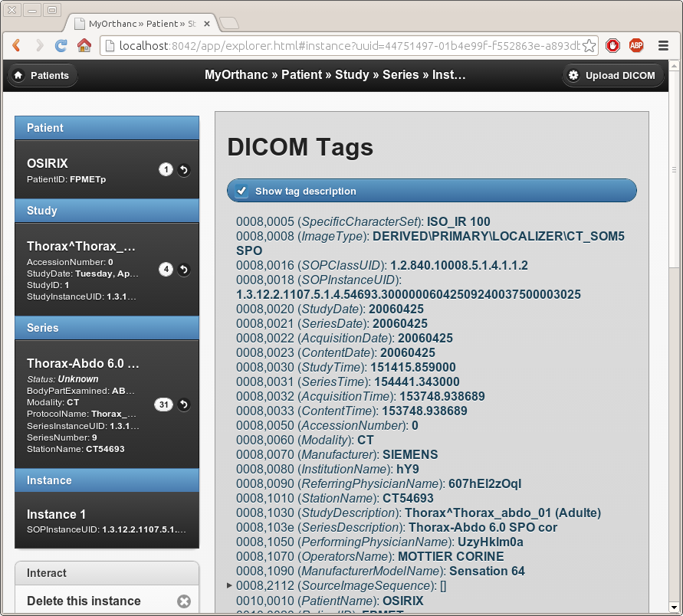Click the SOPClassUID tag row
683x616 pixels.
382,266
